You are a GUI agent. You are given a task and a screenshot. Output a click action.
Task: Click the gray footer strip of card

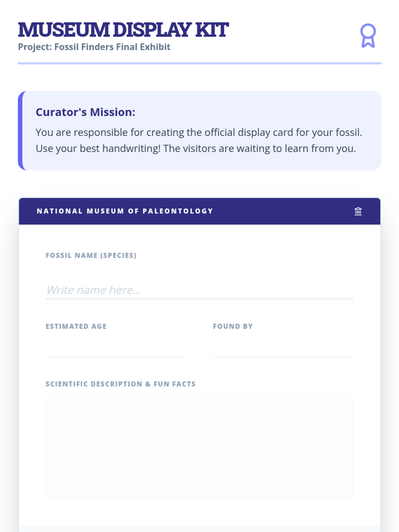[x=199, y=529]
